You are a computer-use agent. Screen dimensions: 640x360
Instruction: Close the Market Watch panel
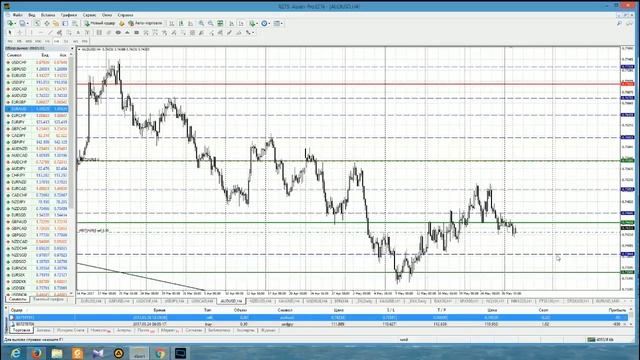72,48
